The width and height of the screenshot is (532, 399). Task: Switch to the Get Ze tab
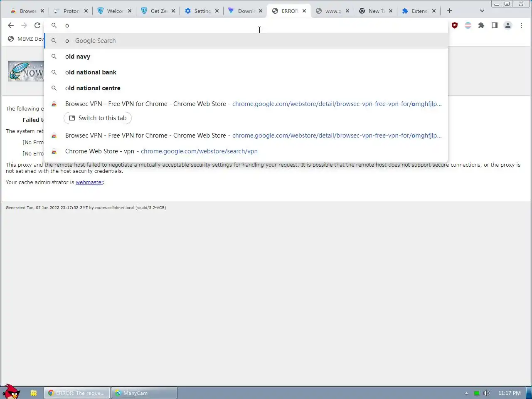click(155, 11)
